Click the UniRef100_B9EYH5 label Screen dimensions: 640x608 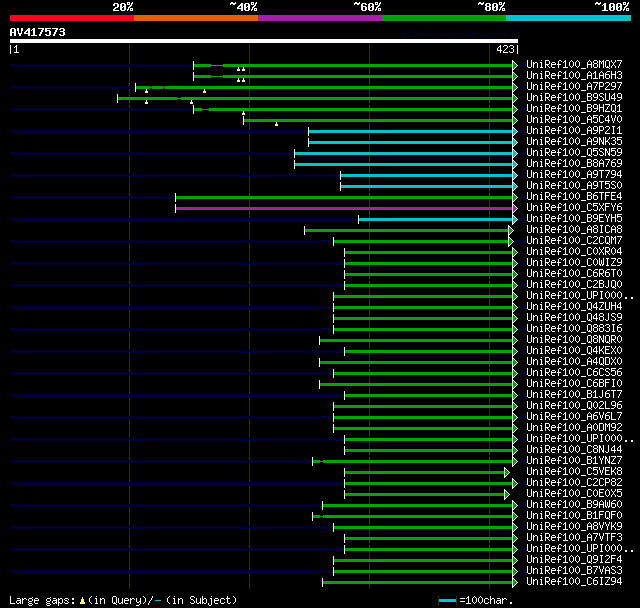[574, 219]
